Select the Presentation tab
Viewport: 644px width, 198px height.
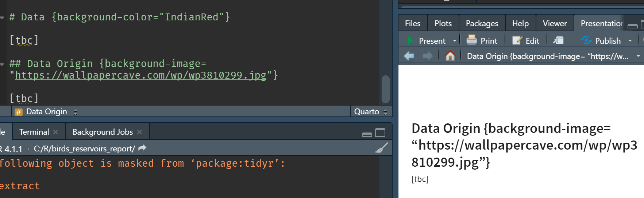point(601,23)
